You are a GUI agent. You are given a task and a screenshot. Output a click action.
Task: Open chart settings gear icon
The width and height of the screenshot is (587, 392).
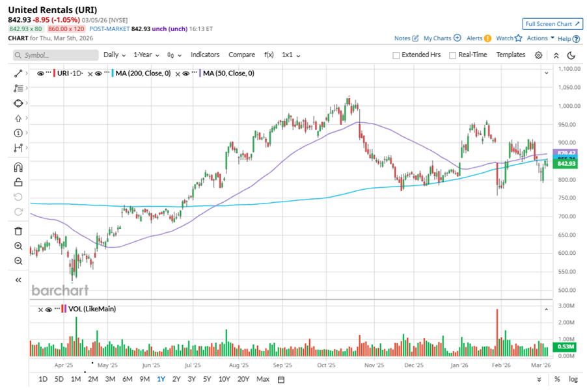coord(539,55)
